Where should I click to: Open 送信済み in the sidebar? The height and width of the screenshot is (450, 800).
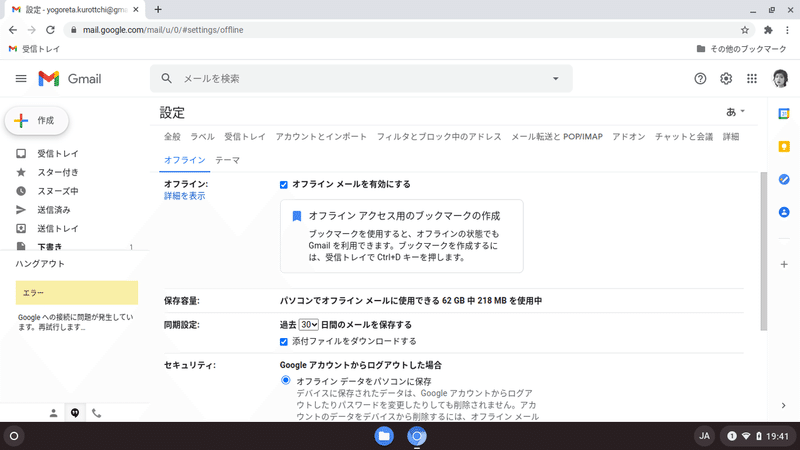[54, 210]
